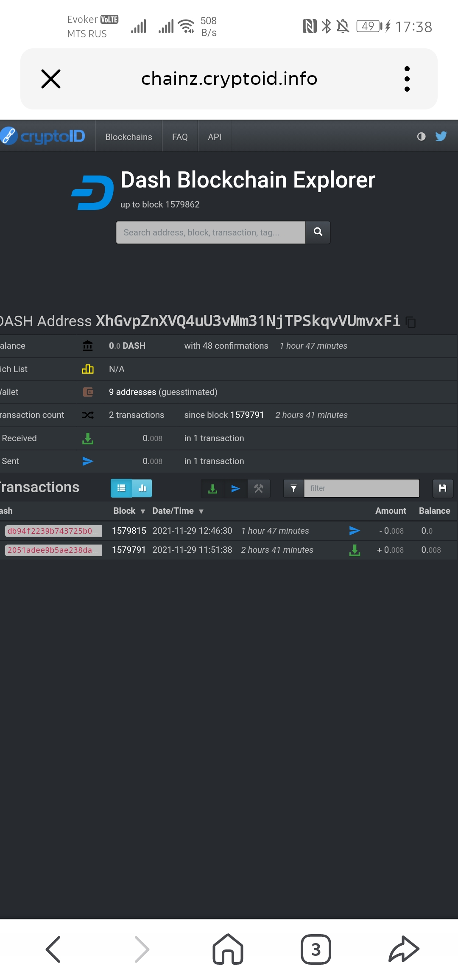Open the 9 addresses wallet link

coord(132,392)
